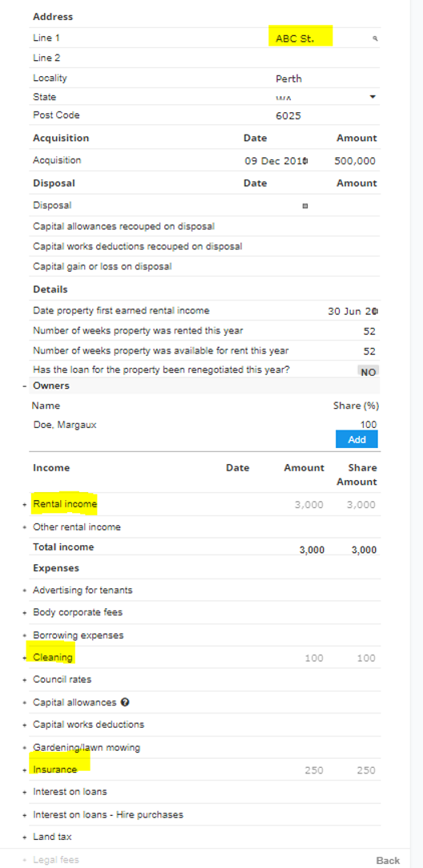Open the Acquisition date calendar icon
The image size is (423, 868).
click(305, 161)
